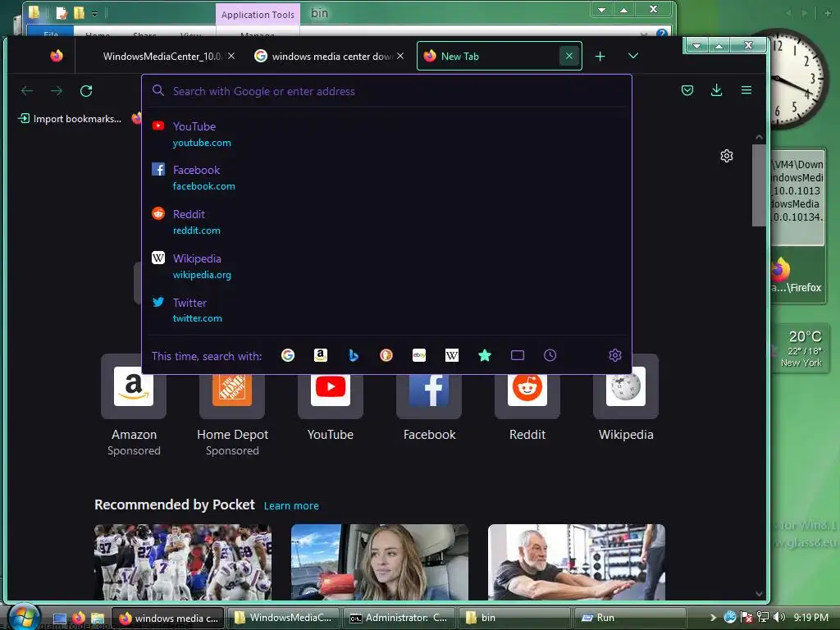
Task: Click the 9:19 PM taskbar clock
Action: (x=811, y=617)
